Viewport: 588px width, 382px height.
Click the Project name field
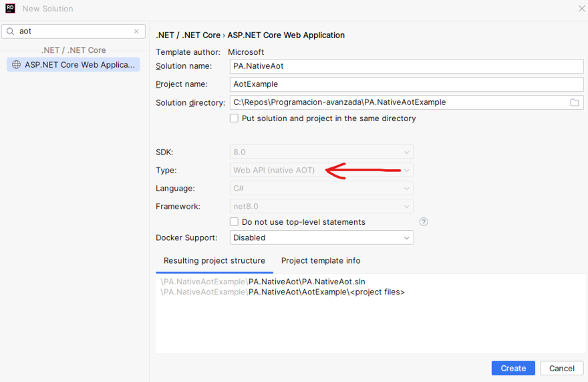tap(406, 84)
